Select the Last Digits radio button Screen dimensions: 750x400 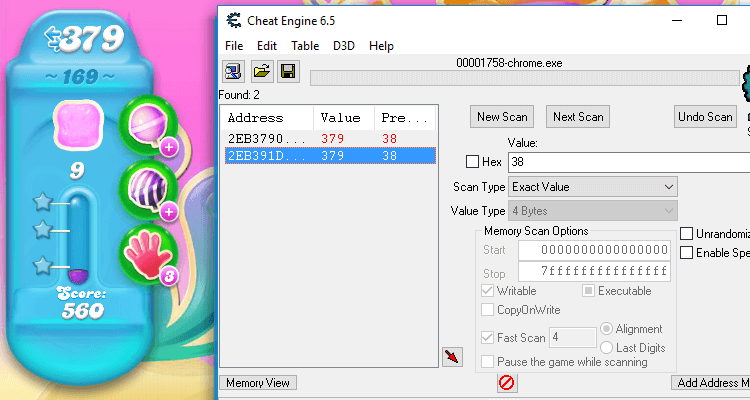click(x=607, y=347)
